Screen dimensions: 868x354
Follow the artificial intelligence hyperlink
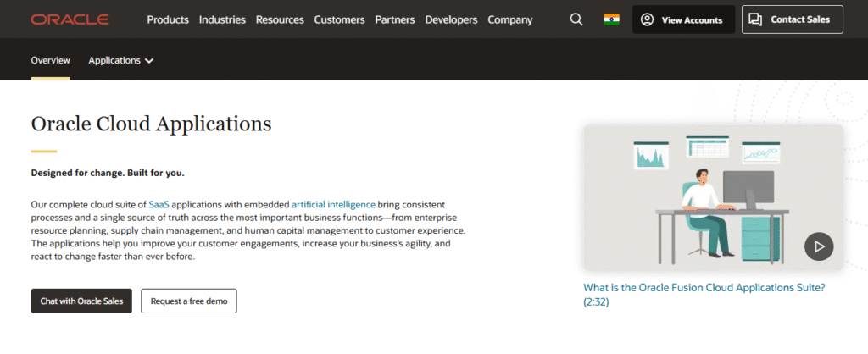pyautogui.click(x=333, y=205)
